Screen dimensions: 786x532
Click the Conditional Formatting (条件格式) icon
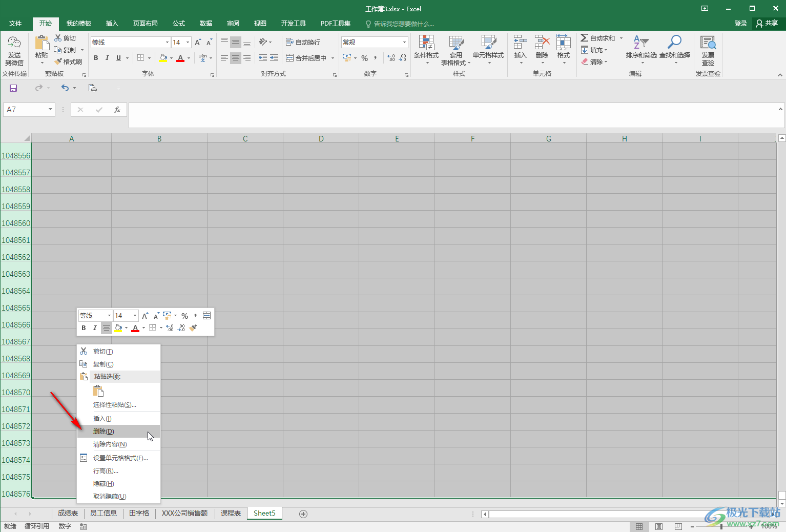(426, 43)
